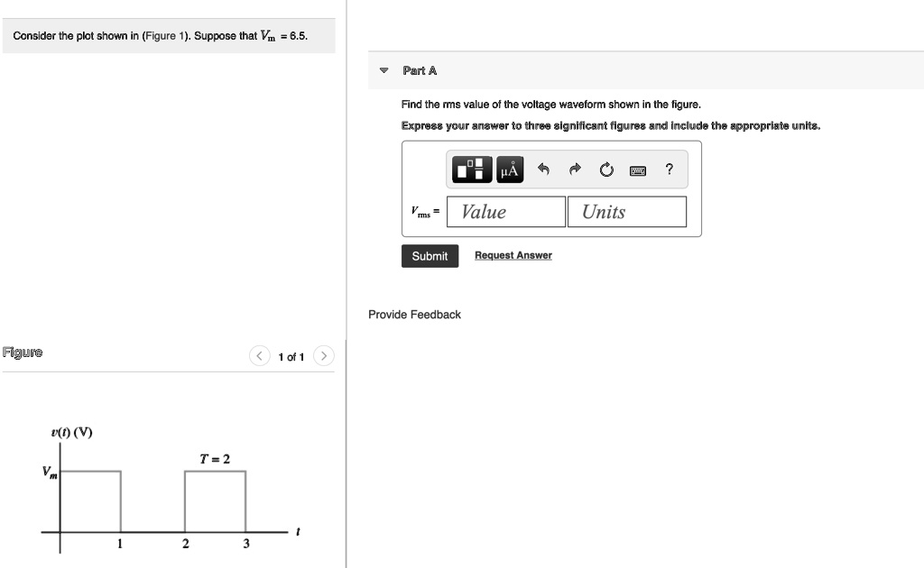This screenshot has width=924, height=568.
Task: Click the Part A header
Action: 420,70
